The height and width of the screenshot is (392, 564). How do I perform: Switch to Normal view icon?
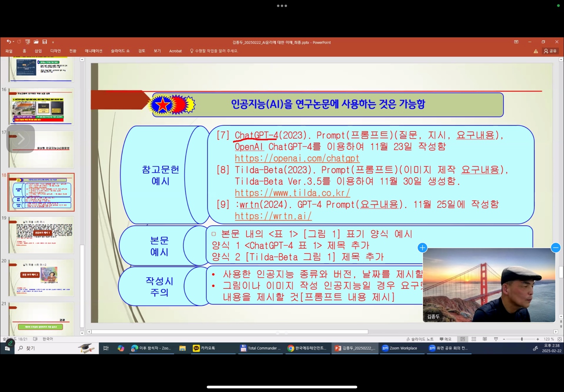(x=463, y=339)
